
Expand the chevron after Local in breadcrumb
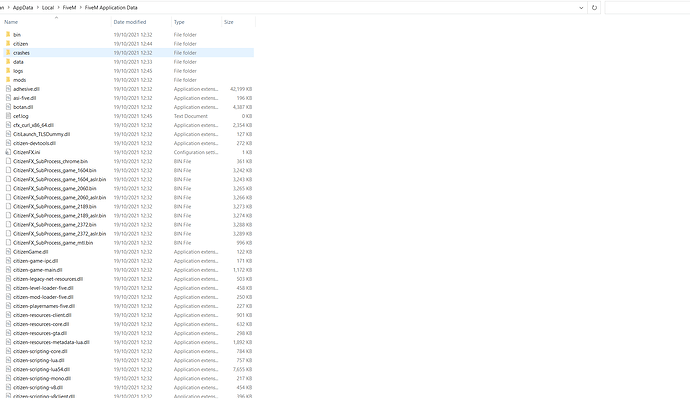click(x=58, y=7)
